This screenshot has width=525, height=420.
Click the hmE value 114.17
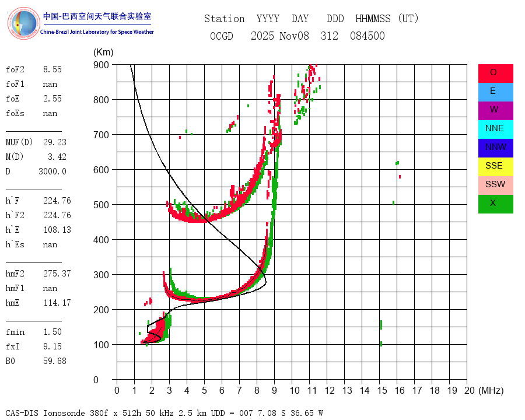pos(57,303)
